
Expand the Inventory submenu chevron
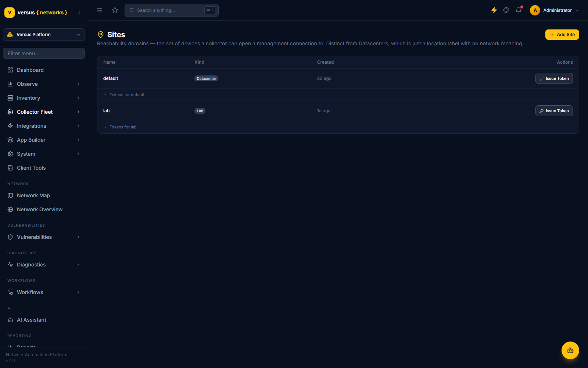pos(78,98)
